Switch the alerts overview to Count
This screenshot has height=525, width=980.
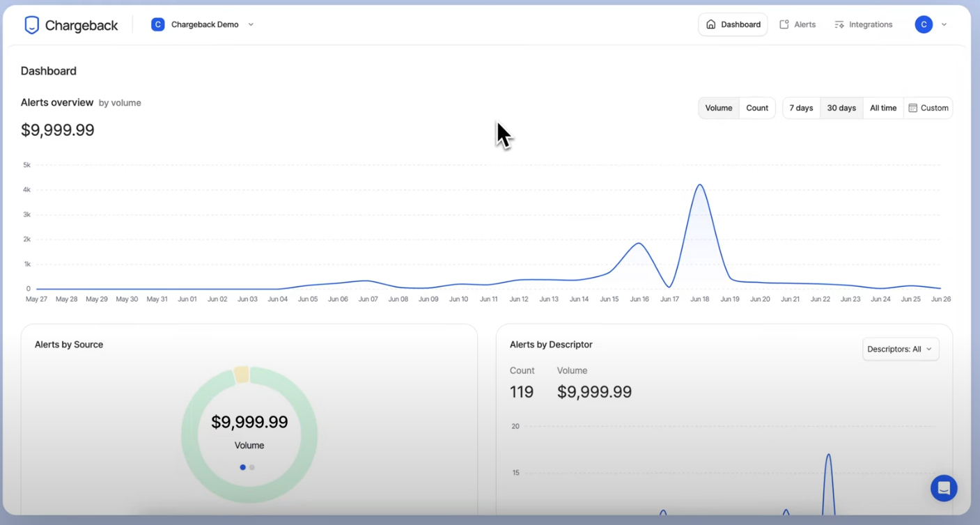tap(757, 108)
